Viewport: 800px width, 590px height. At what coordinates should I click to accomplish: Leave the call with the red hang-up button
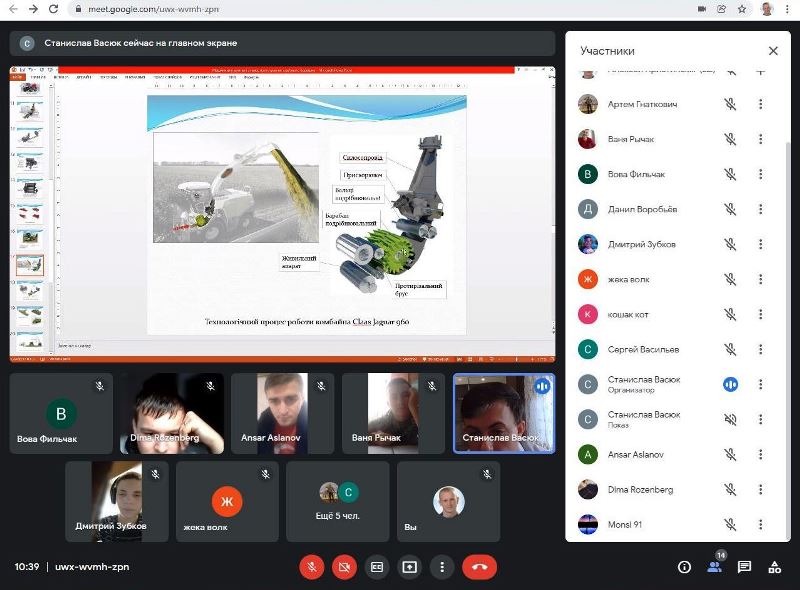480,567
